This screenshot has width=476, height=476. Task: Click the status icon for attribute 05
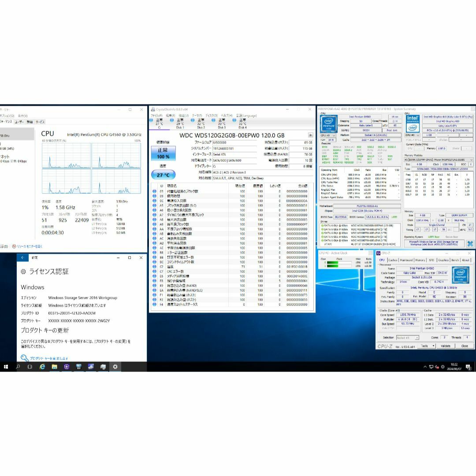click(x=154, y=191)
